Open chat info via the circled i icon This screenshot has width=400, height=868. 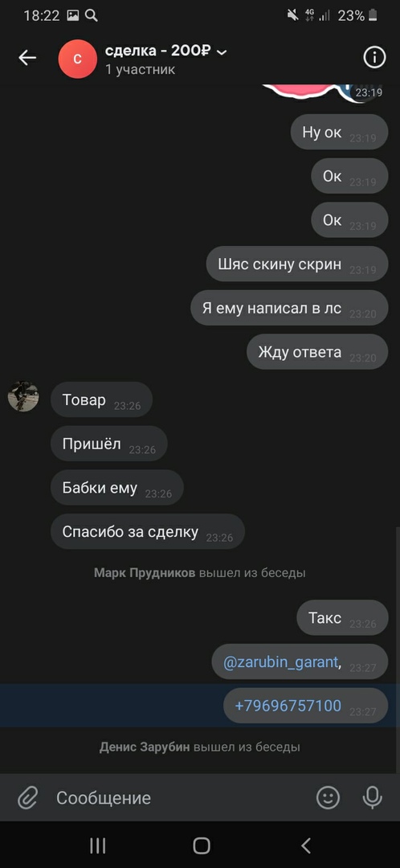[374, 58]
